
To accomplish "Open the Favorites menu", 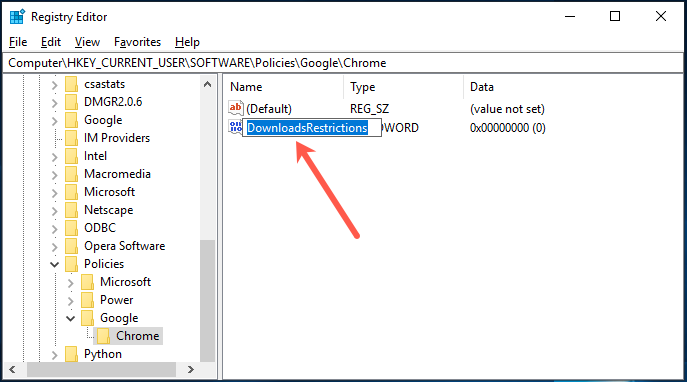I will pos(137,42).
